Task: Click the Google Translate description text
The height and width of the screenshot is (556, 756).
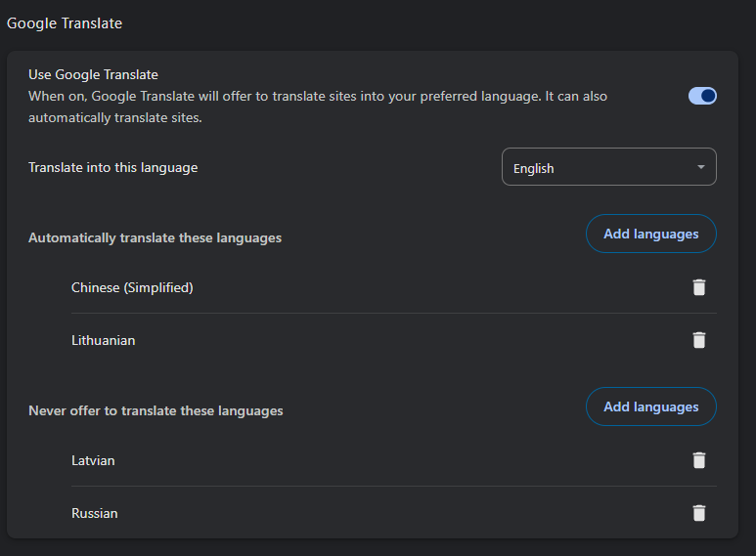Action: (x=318, y=107)
